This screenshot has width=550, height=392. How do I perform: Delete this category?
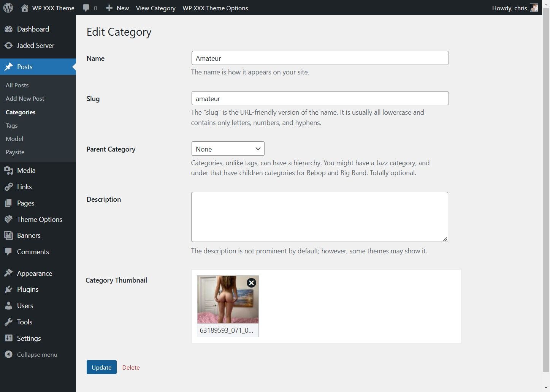click(131, 367)
